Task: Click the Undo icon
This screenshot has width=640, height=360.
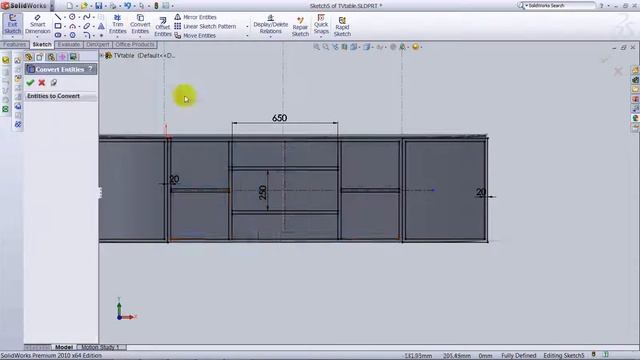Action: click(x=128, y=6)
